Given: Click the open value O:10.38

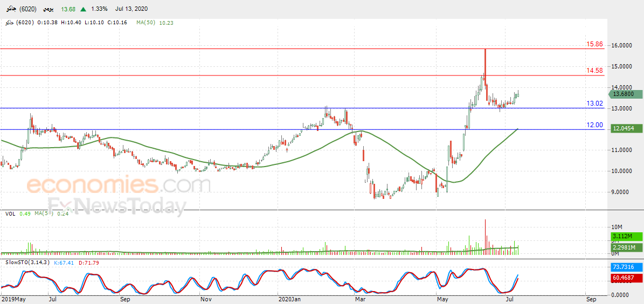Looking at the screenshot, I should [46, 23].
